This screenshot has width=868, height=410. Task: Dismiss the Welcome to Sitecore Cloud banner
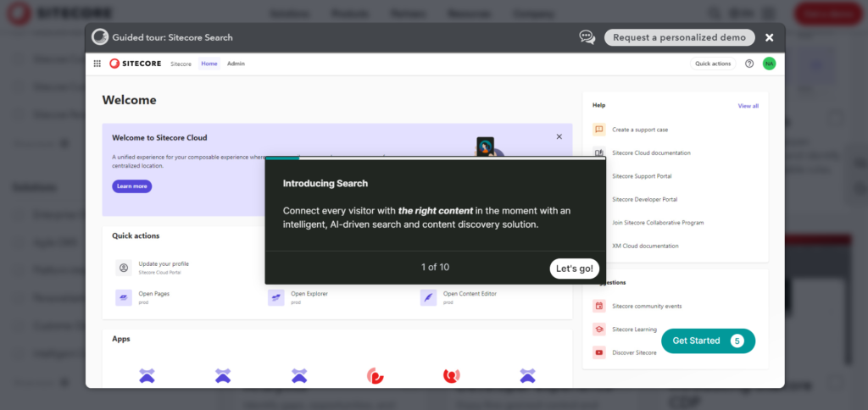coord(559,136)
